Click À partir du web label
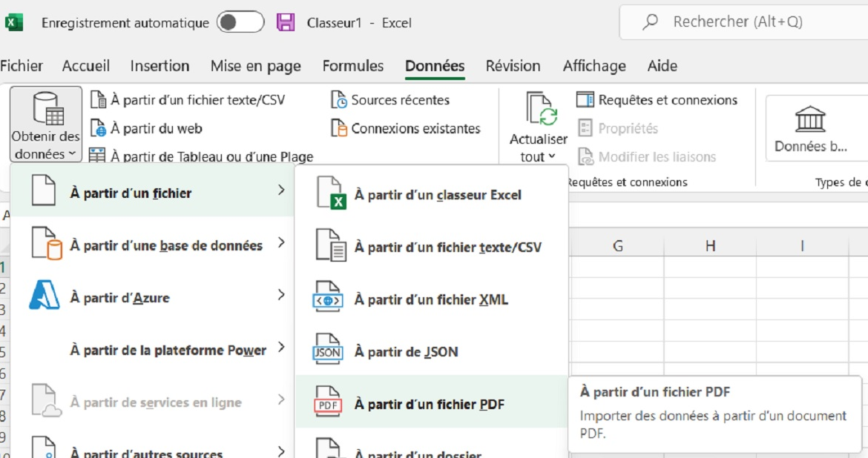The height and width of the screenshot is (458, 868). click(156, 128)
